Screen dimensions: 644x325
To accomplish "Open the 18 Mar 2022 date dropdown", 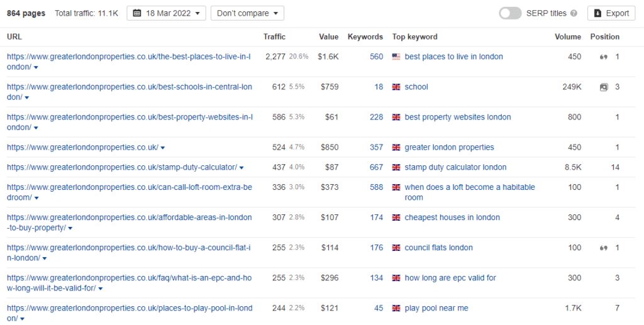I will [x=166, y=13].
